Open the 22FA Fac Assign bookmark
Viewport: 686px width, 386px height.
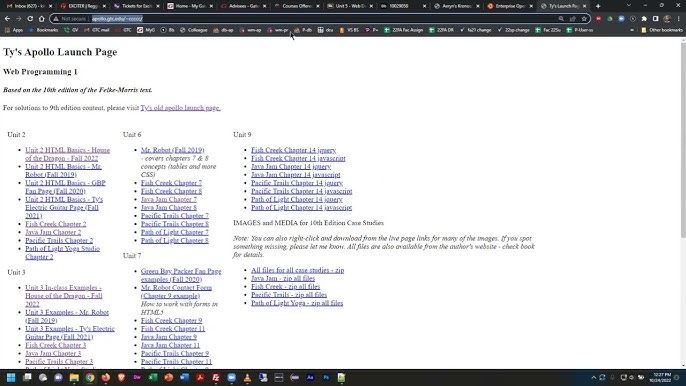403,30
